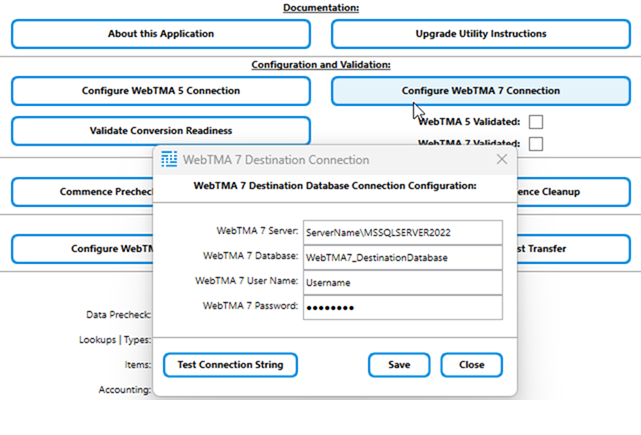
Task: Save the connection configuration
Action: (x=399, y=365)
